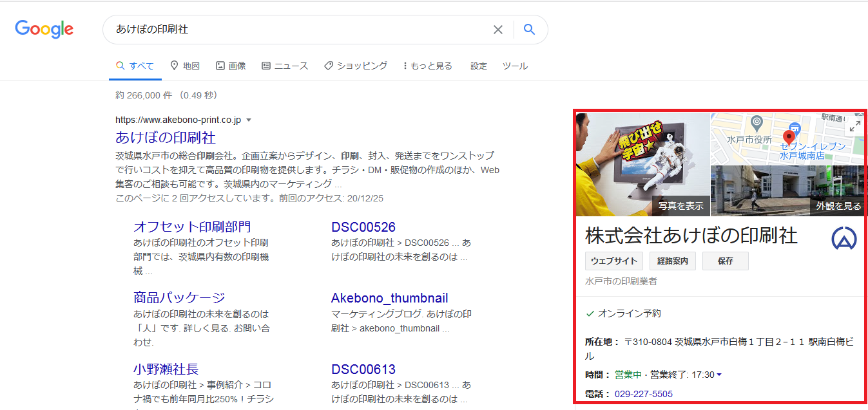Click the red location pin on the map

point(788,138)
